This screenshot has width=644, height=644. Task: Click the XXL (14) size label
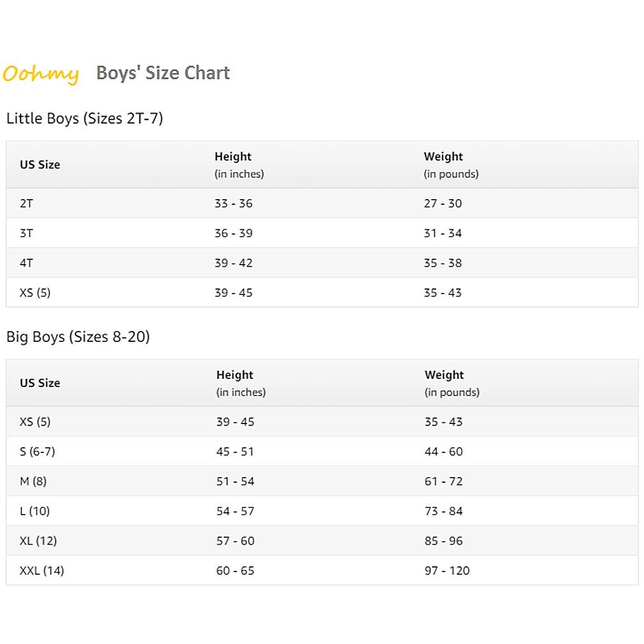(42, 570)
